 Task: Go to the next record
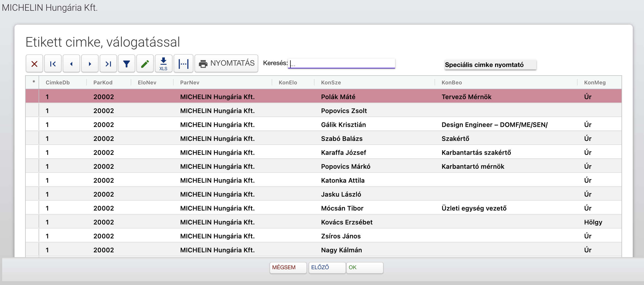coord(90,64)
